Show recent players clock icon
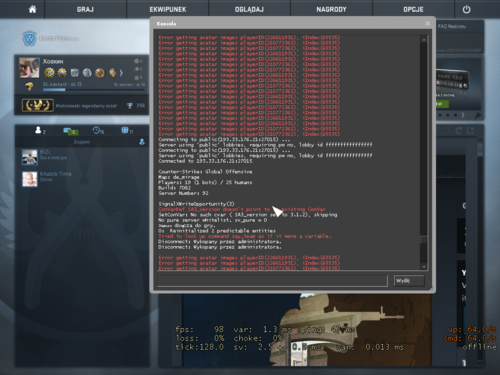 tap(98, 131)
